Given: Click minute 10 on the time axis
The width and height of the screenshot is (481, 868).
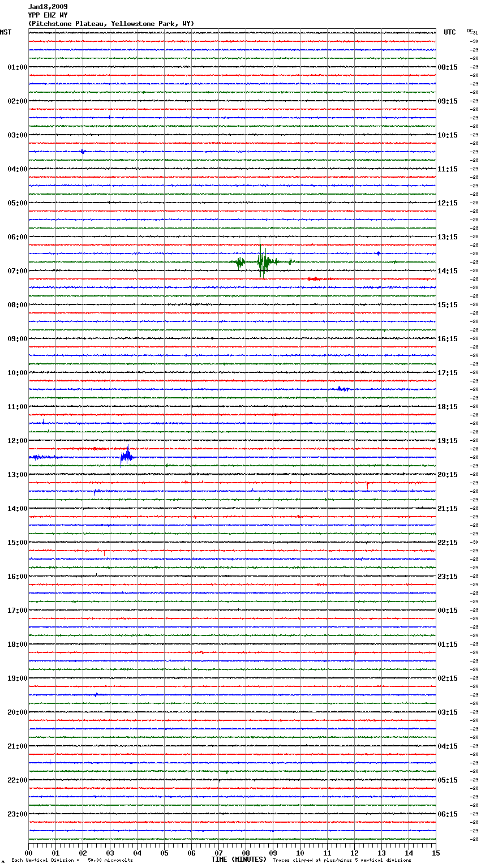Looking at the screenshot, I should (x=300, y=853).
